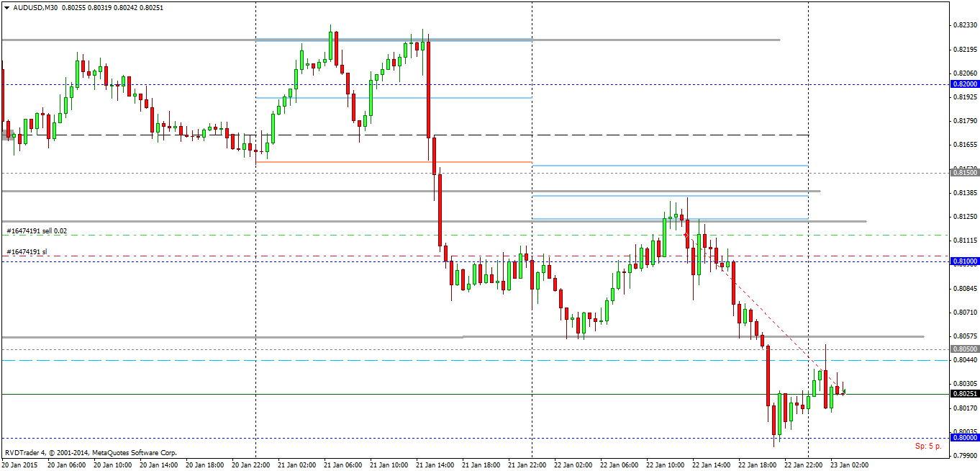This screenshot has width=980, height=471.
Task: Click the 0.80000 price level marker
Action: pos(965,438)
